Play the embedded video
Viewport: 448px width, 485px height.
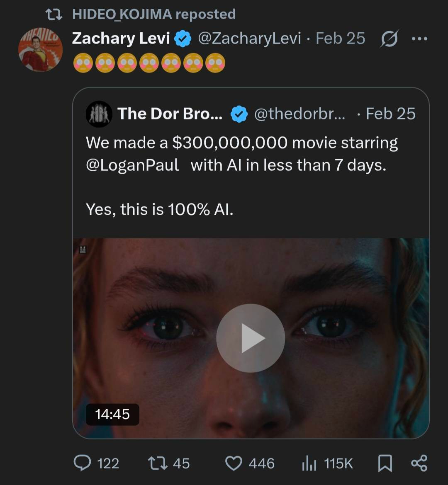pyautogui.click(x=251, y=338)
